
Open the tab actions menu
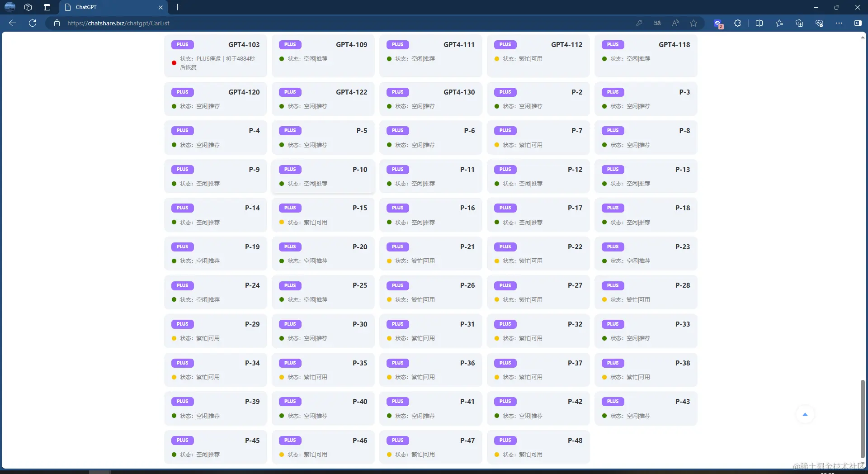click(x=47, y=7)
